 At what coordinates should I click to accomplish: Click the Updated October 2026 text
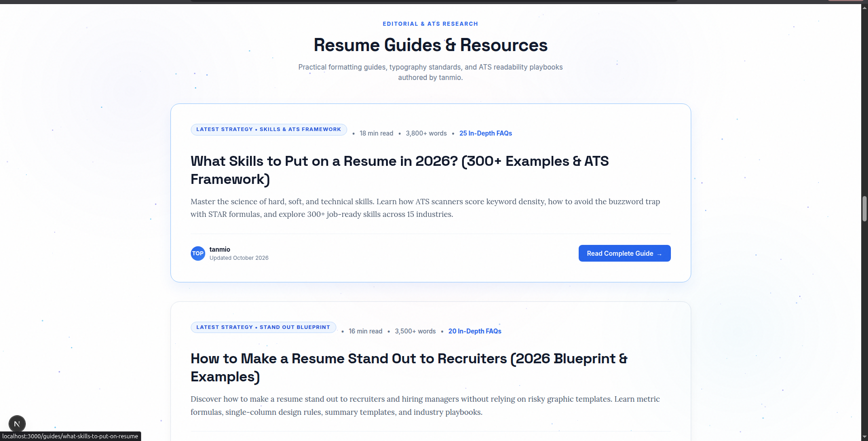[x=239, y=258]
